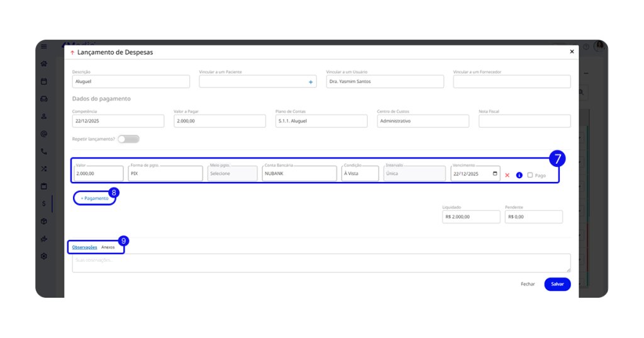Click into the Nota Fiscal input field
This screenshot has height=338, width=644.
point(525,121)
